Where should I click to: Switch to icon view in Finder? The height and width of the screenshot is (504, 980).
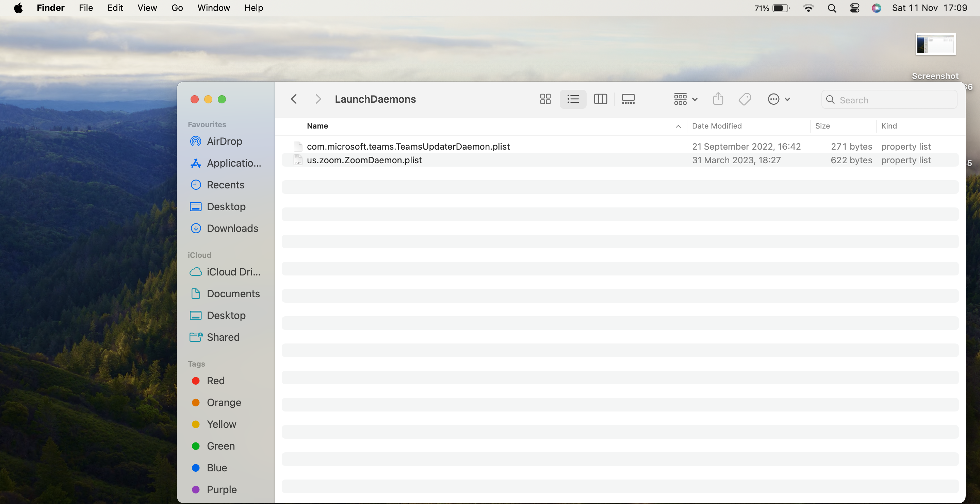click(545, 99)
